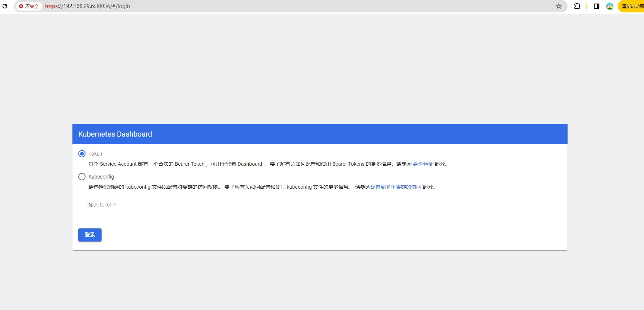Toggle the browser side panel icon

(596, 6)
